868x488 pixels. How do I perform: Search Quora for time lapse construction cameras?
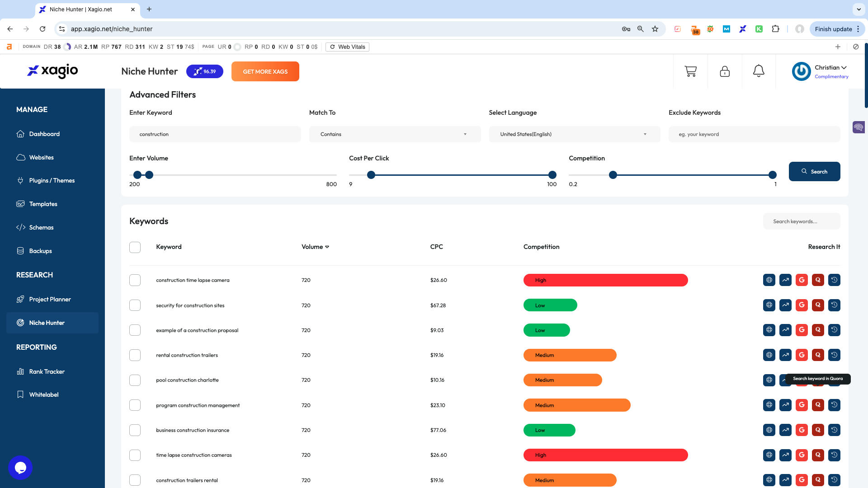point(818,455)
